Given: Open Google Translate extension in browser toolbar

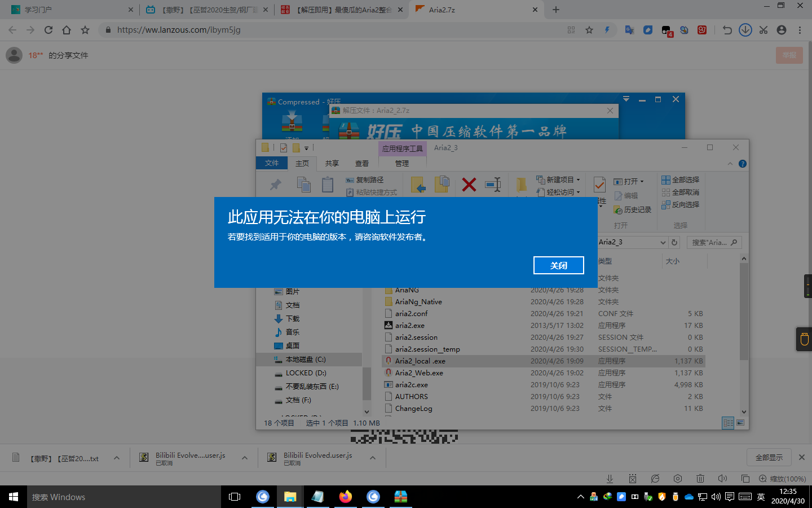Looking at the screenshot, I should tap(629, 30).
